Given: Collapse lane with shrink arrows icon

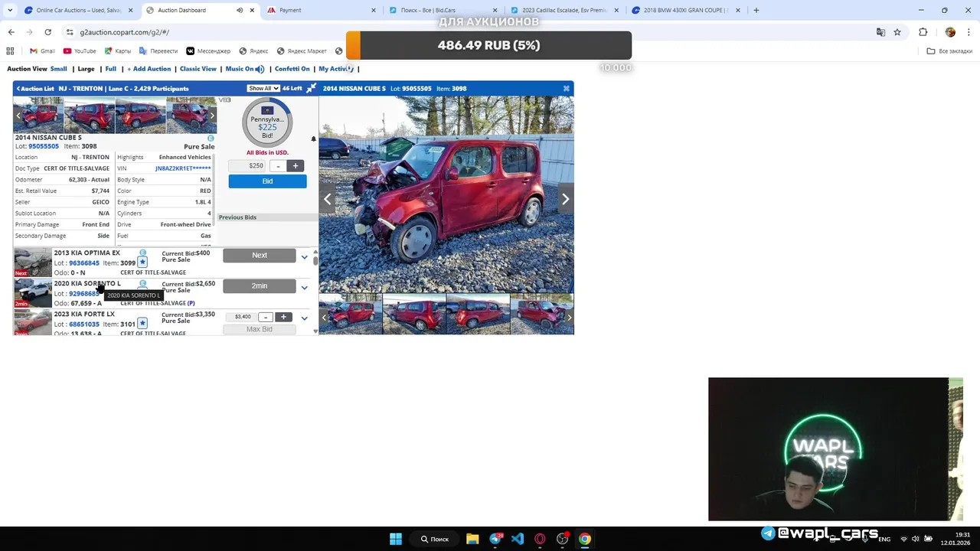Looking at the screenshot, I should (x=311, y=88).
